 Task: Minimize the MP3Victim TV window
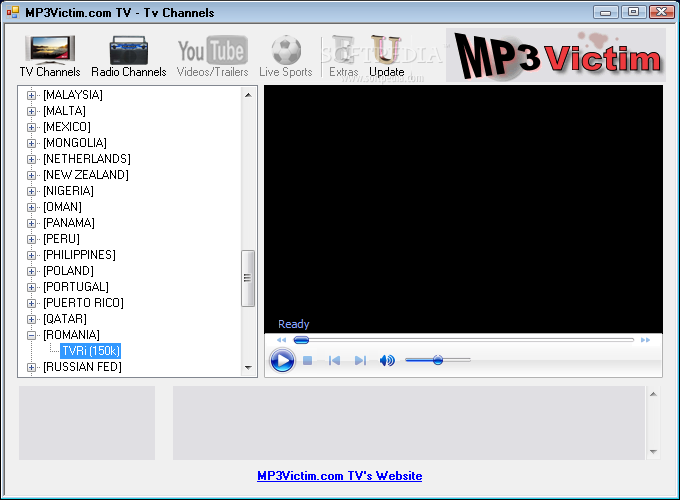click(605, 12)
